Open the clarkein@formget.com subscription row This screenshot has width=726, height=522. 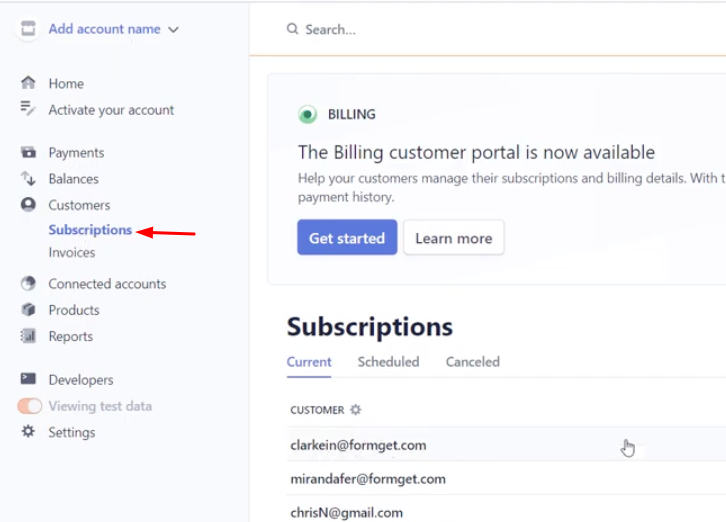[x=358, y=445]
